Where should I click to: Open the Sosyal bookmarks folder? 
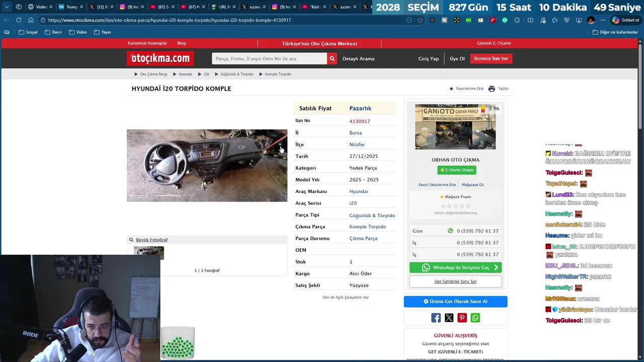[28, 32]
